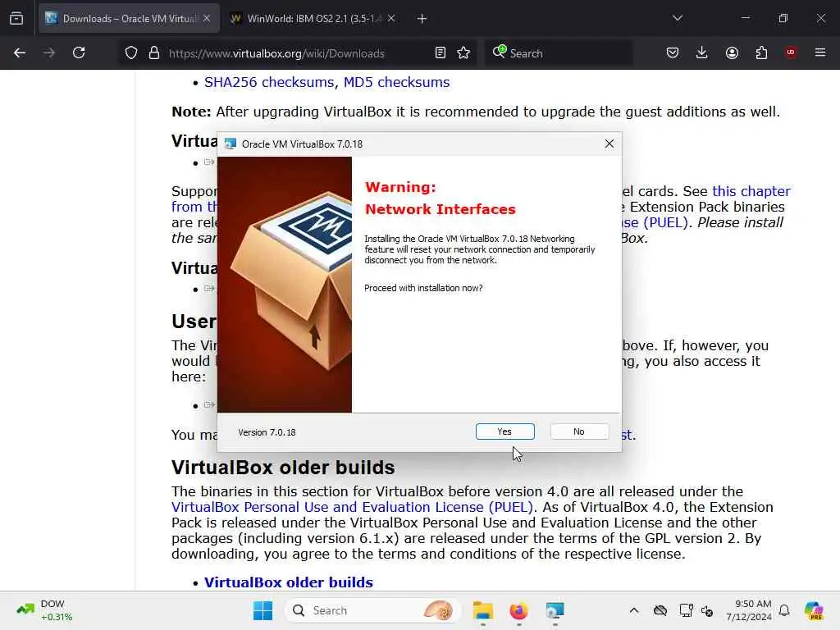
Task: Save the page to Pocket
Action: tap(673, 52)
